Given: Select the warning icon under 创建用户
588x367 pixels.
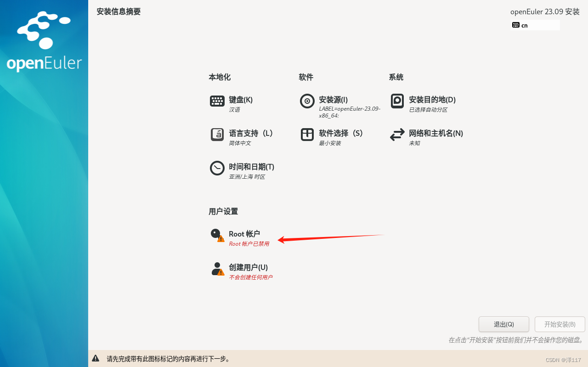Looking at the screenshot, I should click(x=221, y=273).
